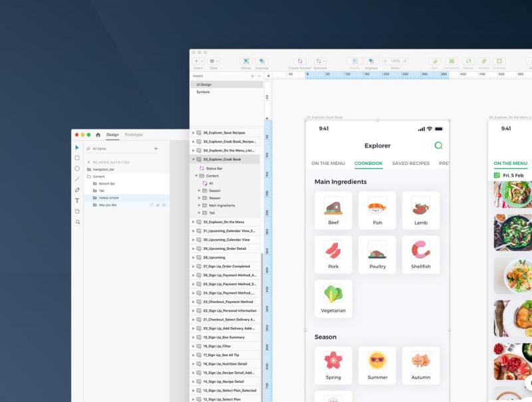Select the Ellipse tool in XD toolbar
Viewport: 532px width, 402px height.
(77, 169)
